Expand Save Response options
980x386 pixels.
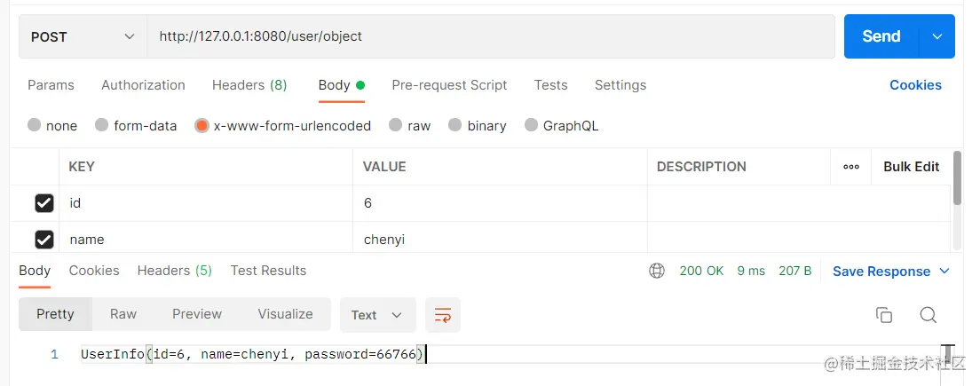tap(944, 271)
